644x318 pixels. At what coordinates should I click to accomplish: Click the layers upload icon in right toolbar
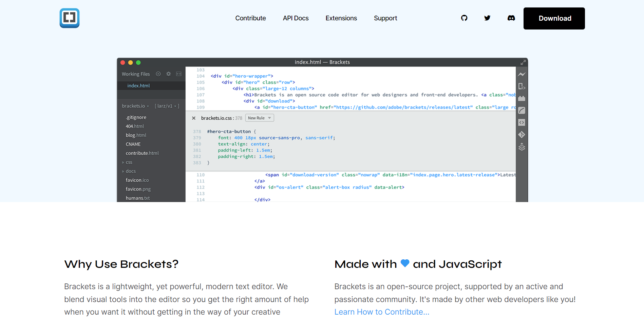522,147
